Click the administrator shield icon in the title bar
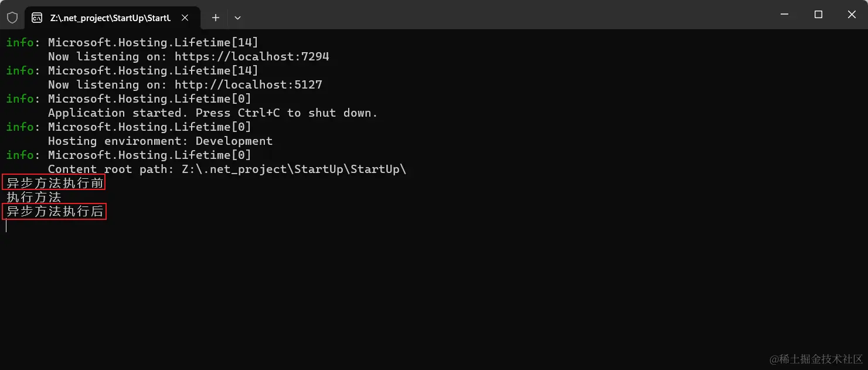Viewport: 868px width, 370px height. coord(12,18)
